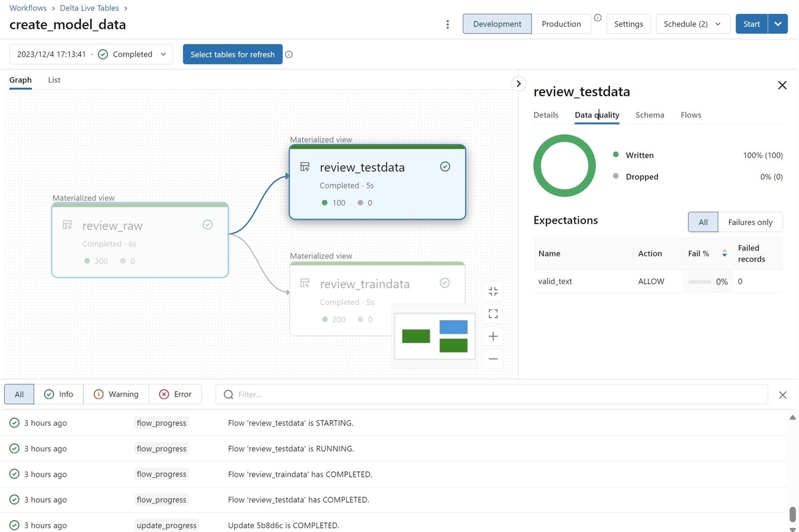Click the fullscreen graph icon
Screen dimensions: 799x532
493,314
